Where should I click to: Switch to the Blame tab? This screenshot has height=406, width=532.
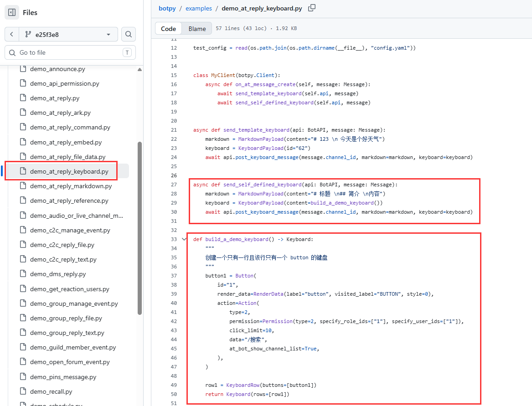[197, 29]
